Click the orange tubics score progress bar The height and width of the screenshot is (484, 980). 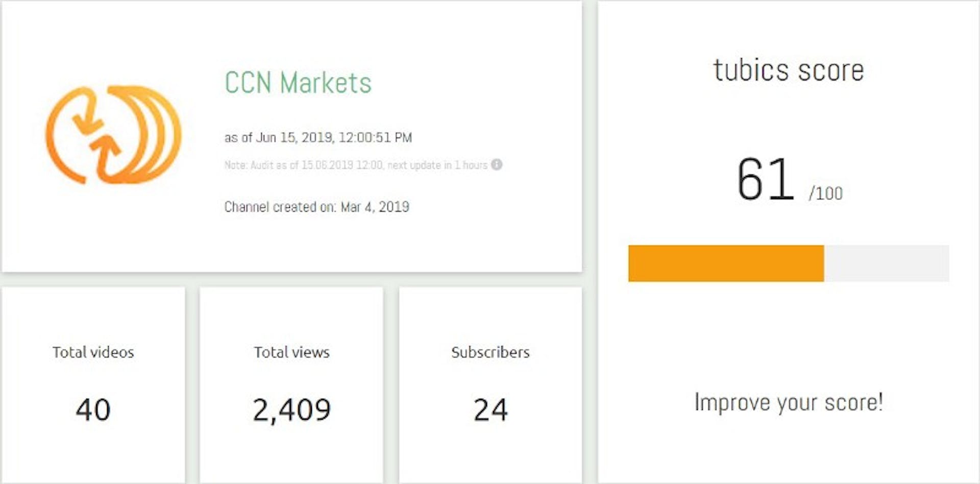tap(726, 263)
